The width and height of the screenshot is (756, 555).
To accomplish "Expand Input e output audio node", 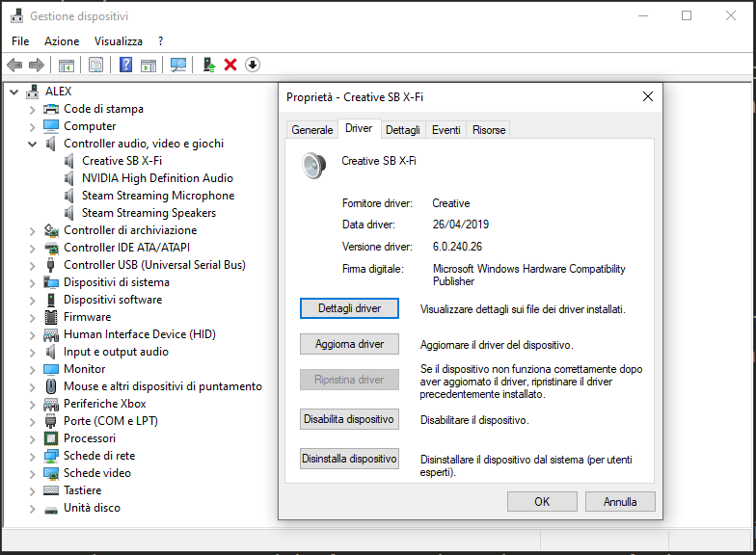I will tap(33, 353).
